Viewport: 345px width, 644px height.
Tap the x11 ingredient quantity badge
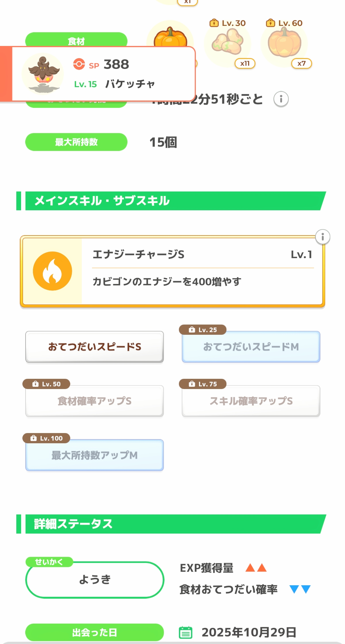[245, 64]
